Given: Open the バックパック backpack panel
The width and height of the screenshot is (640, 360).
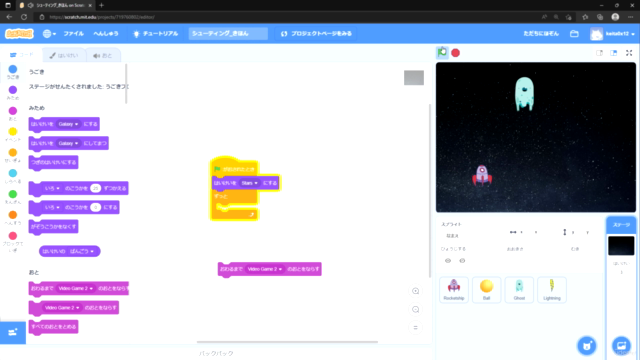Looking at the screenshot, I should tap(216, 353).
